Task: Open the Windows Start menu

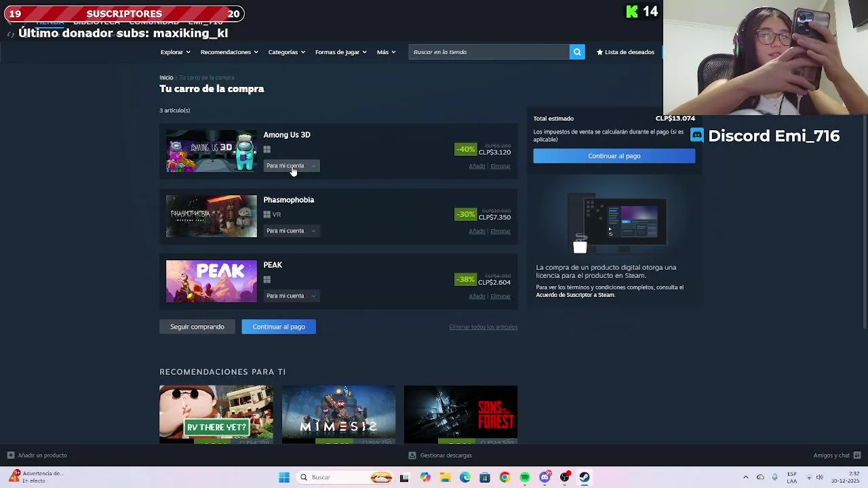Action: pos(284,477)
